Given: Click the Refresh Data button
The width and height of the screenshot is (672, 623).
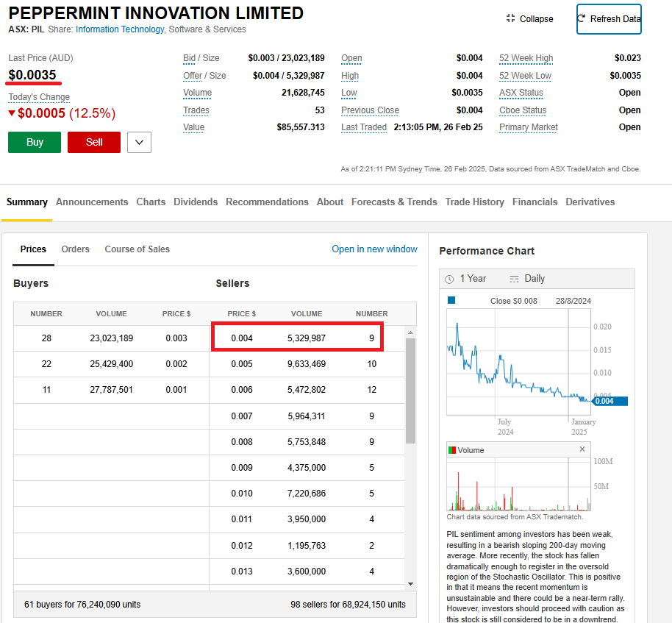Looking at the screenshot, I should coord(609,19).
